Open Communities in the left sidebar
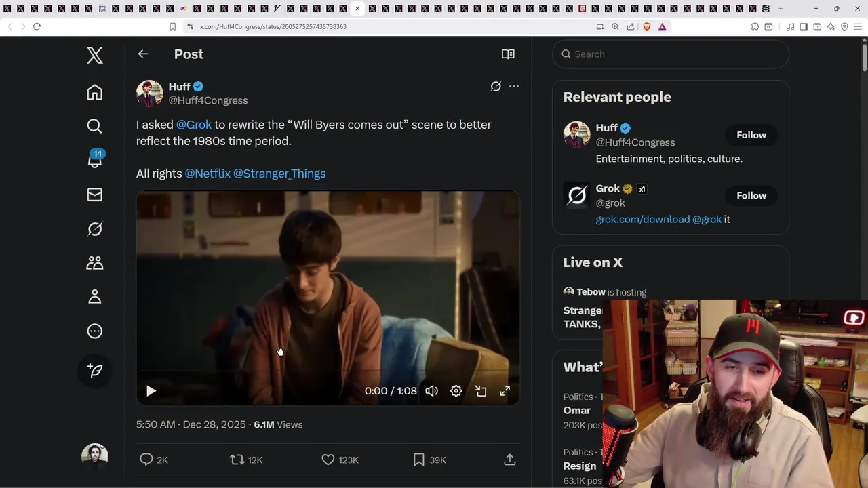The image size is (868, 488). [95, 263]
